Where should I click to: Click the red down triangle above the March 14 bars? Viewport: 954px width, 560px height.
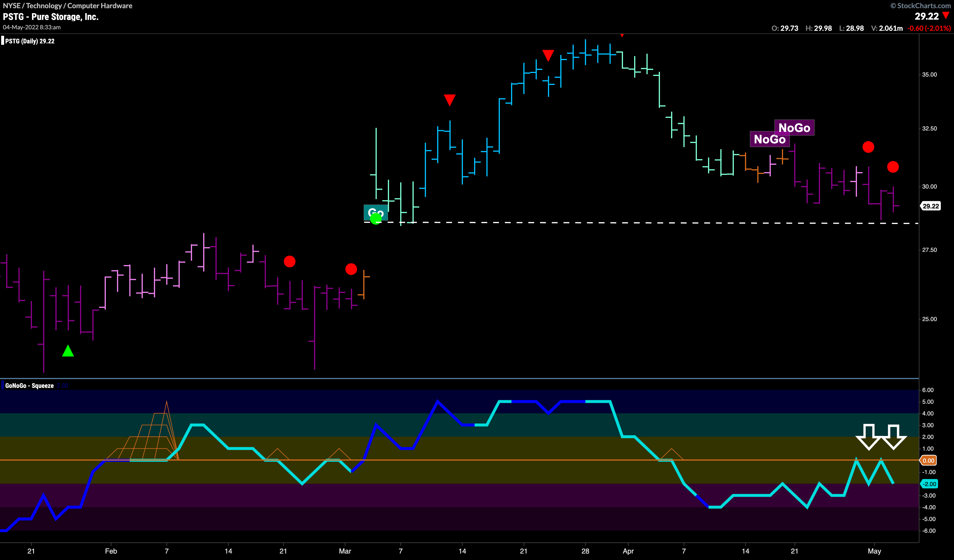(x=449, y=100)
